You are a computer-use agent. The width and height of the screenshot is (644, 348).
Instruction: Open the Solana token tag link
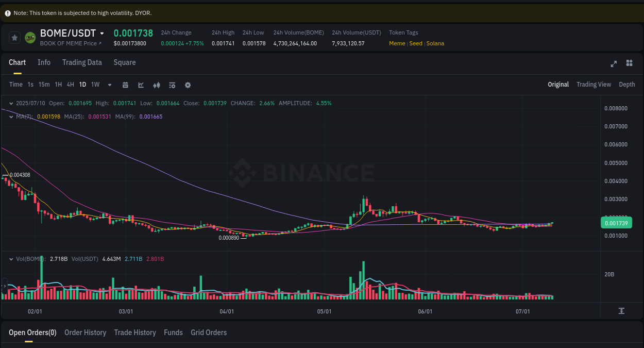pos(435,43)
